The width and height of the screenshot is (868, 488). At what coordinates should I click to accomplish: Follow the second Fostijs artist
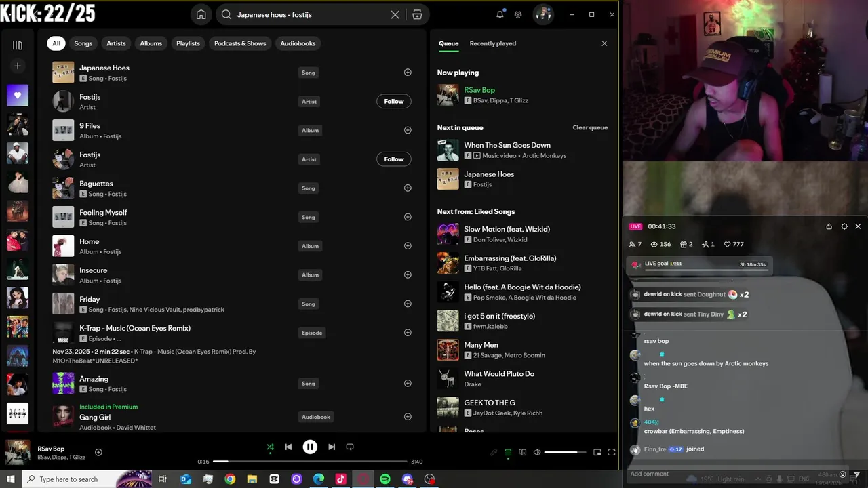coord(394,159)
